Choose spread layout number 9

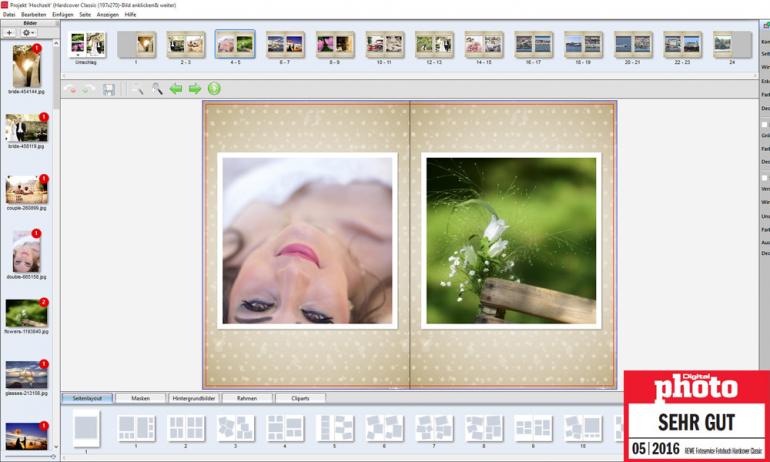[533, 428]
